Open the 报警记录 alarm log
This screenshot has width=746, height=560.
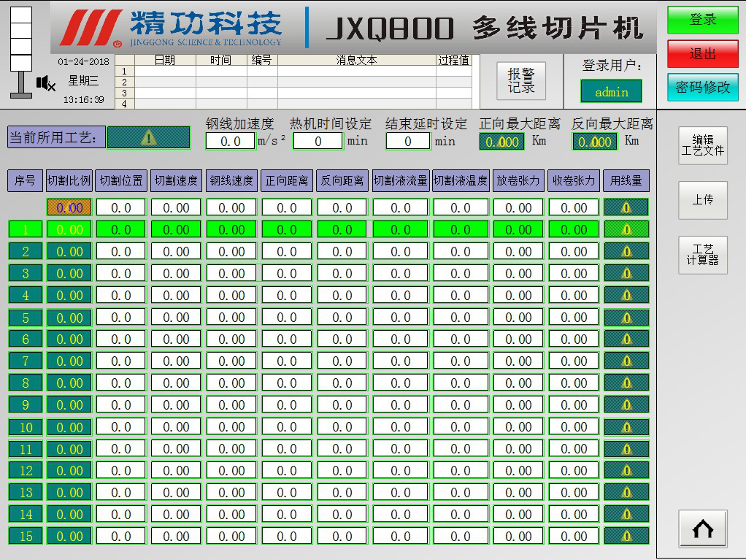coord(521,81)
